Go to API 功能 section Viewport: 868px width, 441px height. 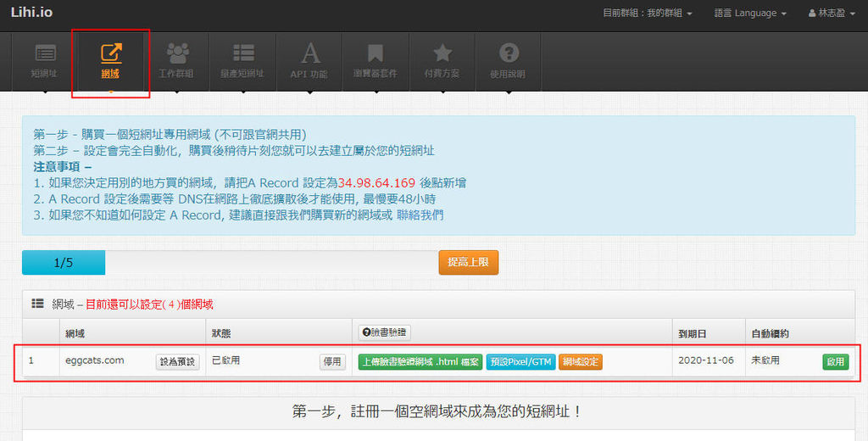click(x=309, y=61)
